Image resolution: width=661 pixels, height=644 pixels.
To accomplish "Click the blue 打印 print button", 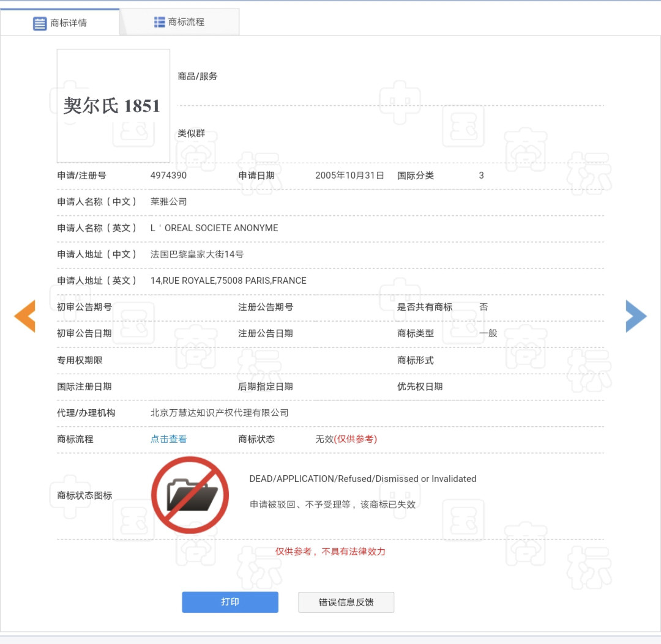I will 230,602.
